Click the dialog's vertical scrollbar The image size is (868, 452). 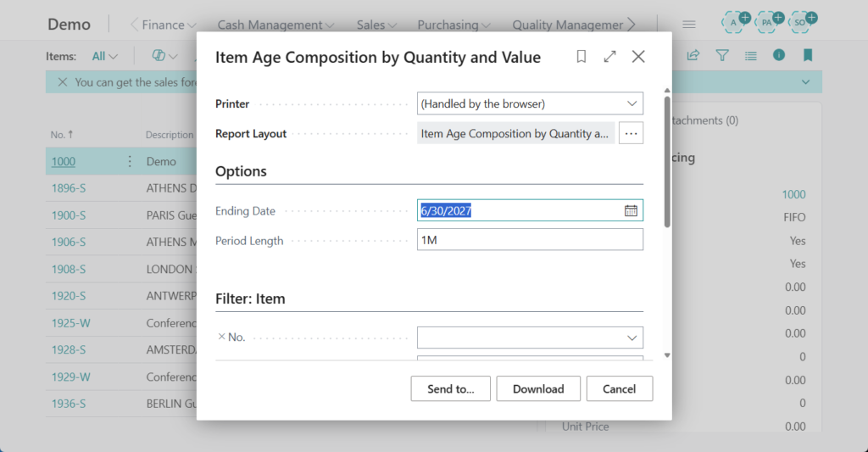point(667,161)
